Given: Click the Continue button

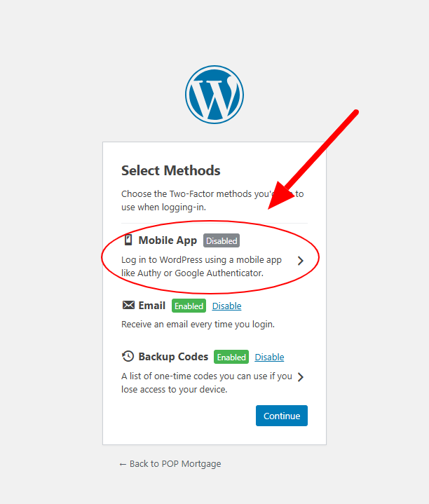Looking at the screenshot, I should point(282,416).
